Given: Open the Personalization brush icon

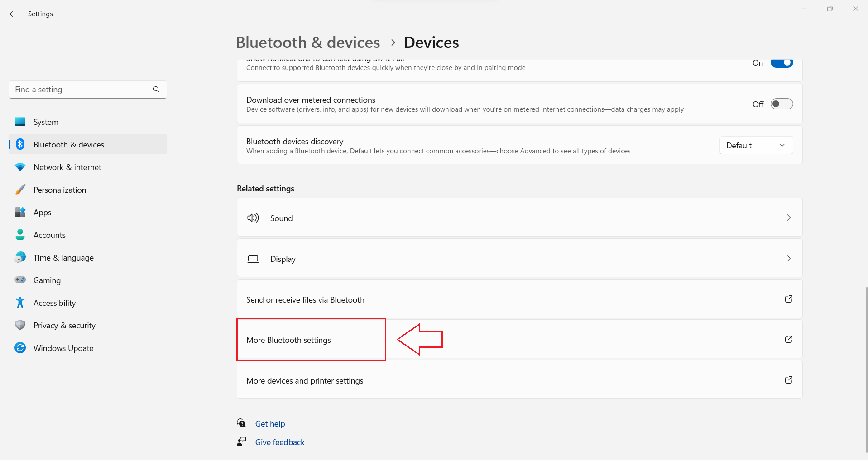Looking at the screenshot, I should (20, 190).
